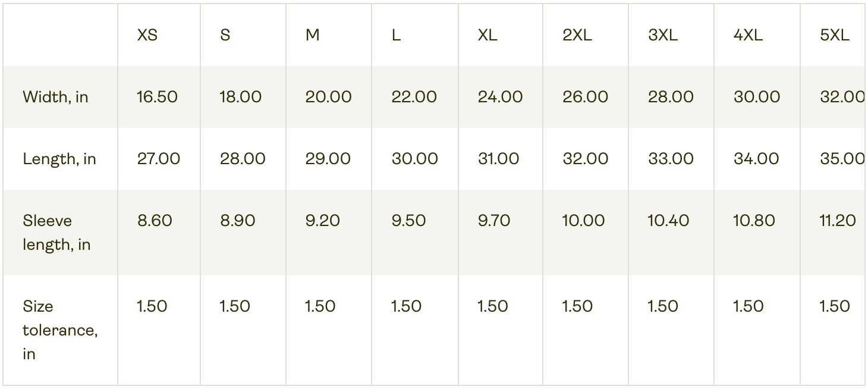This screenshot has width=868, height=389.
Task: Click the M sleeve length value 9.20
Action: [322, 221]
